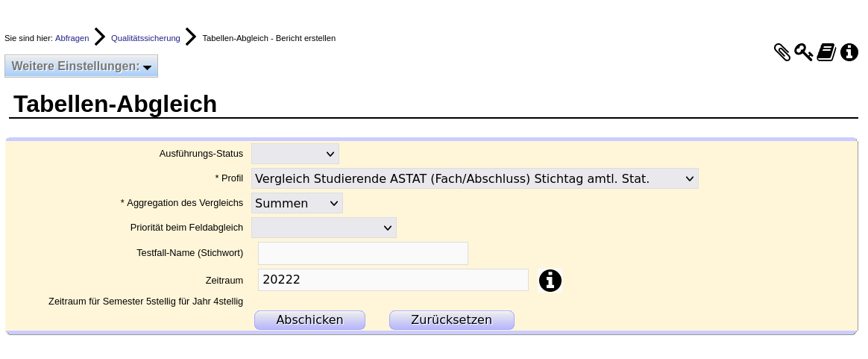Open the Ausführungs-Status dropdown
The image size is (868, 359).
coord(295,154)
